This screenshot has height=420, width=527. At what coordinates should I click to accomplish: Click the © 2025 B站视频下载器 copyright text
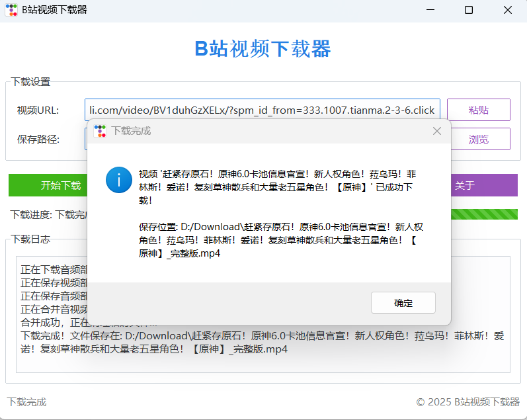pos(468,402)
